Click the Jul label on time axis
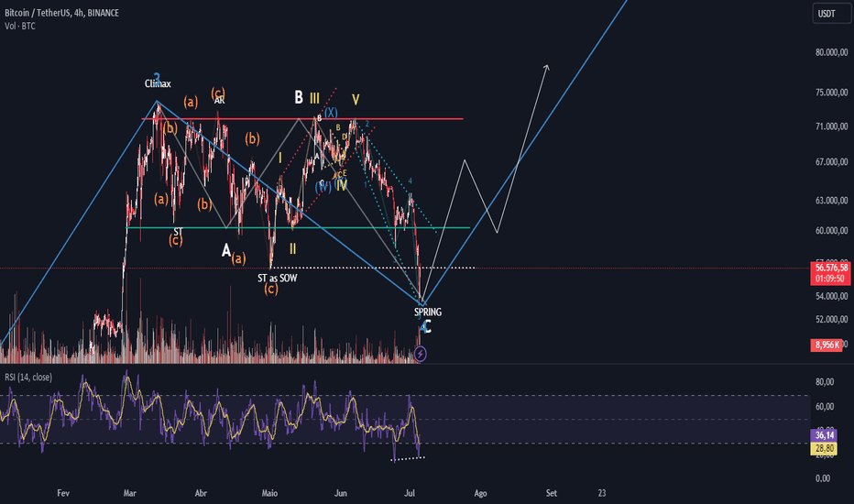This screenshot has height=504, width=854. click(410, 493)
